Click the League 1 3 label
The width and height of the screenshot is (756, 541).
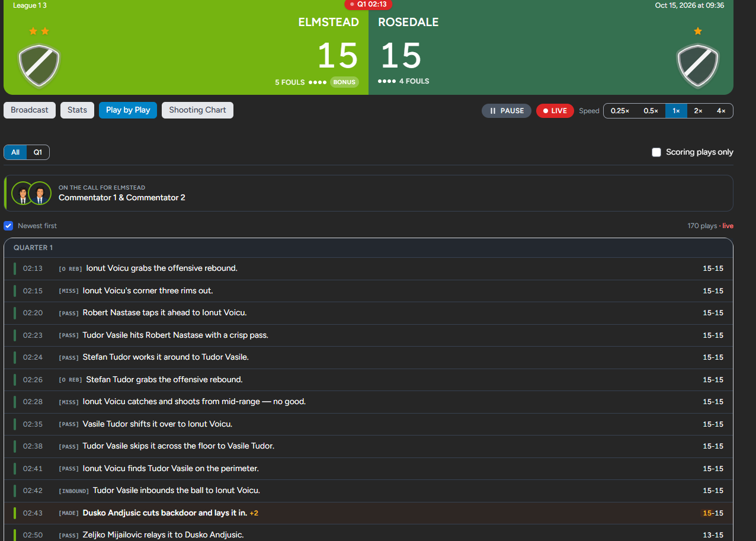coord(30,5)
